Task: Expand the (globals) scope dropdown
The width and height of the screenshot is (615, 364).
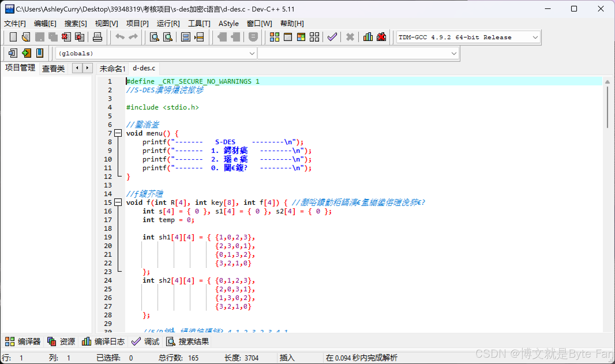Action: click(252, 54)
